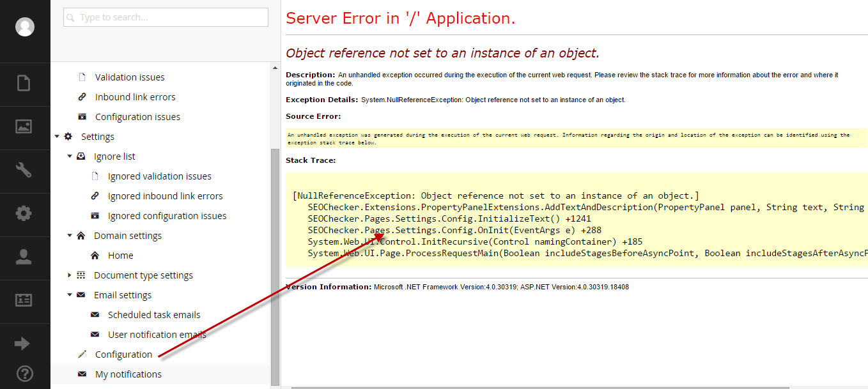Click the grid icon beside Document type settings

coord(81,275)
